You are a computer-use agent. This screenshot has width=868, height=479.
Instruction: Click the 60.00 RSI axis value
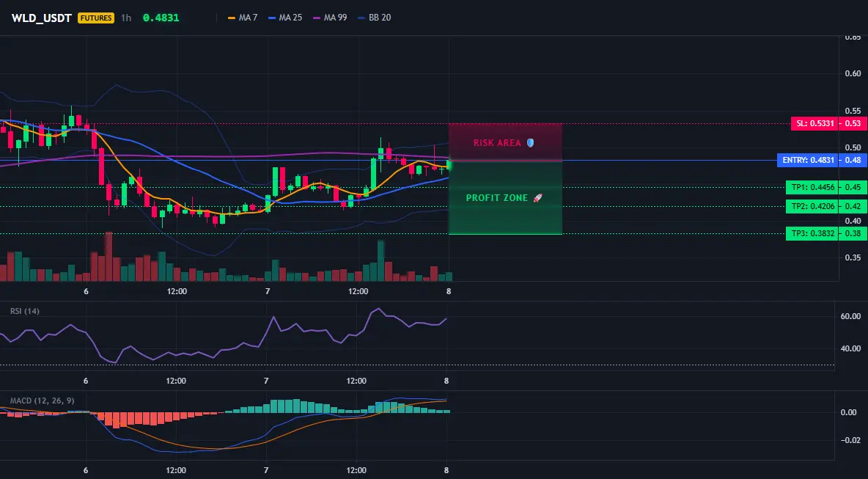pyautogui.click(x=851, y=316)
